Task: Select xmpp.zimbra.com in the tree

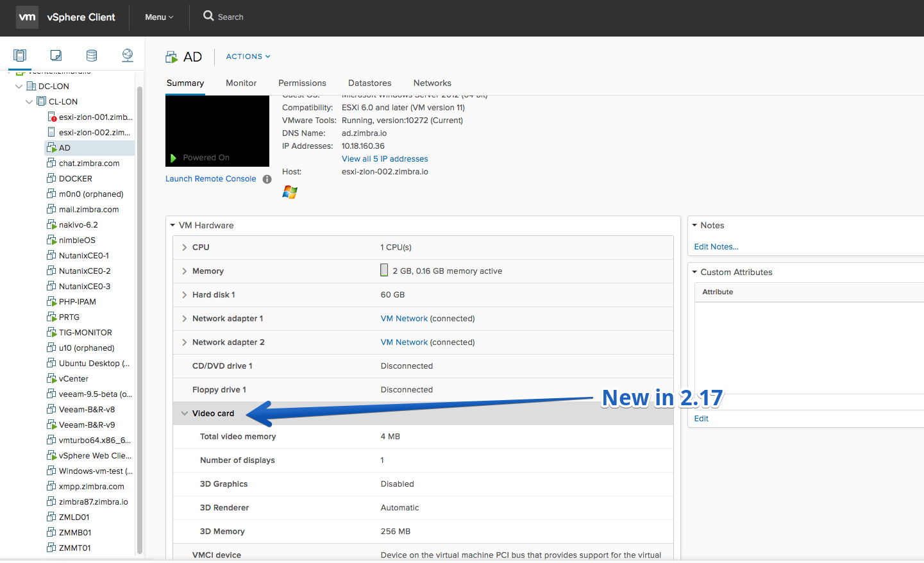Action: click(x=92, y=487)
